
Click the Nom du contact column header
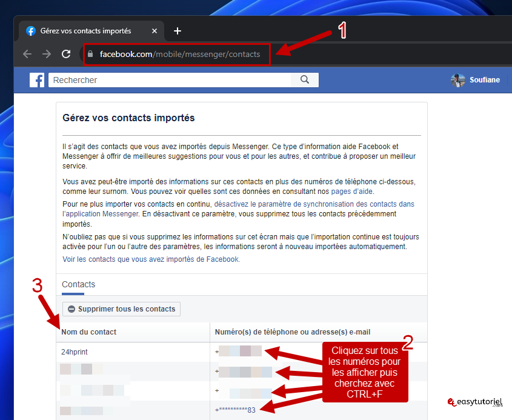89,332
